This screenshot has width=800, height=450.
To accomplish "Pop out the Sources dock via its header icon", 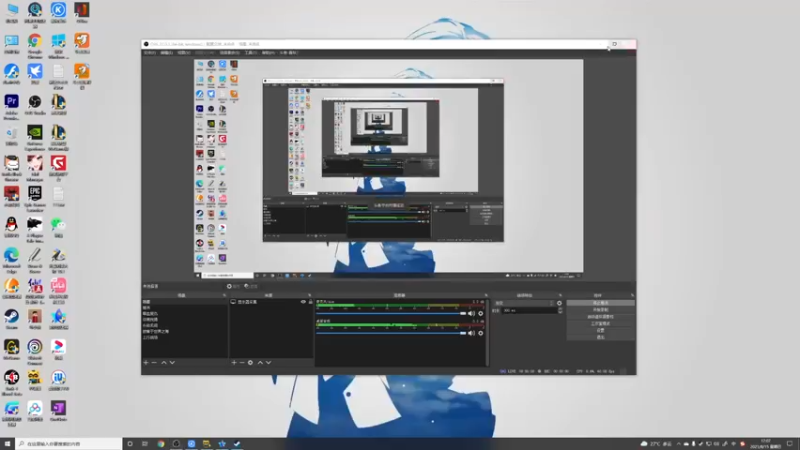I will (x=310, y=295).
